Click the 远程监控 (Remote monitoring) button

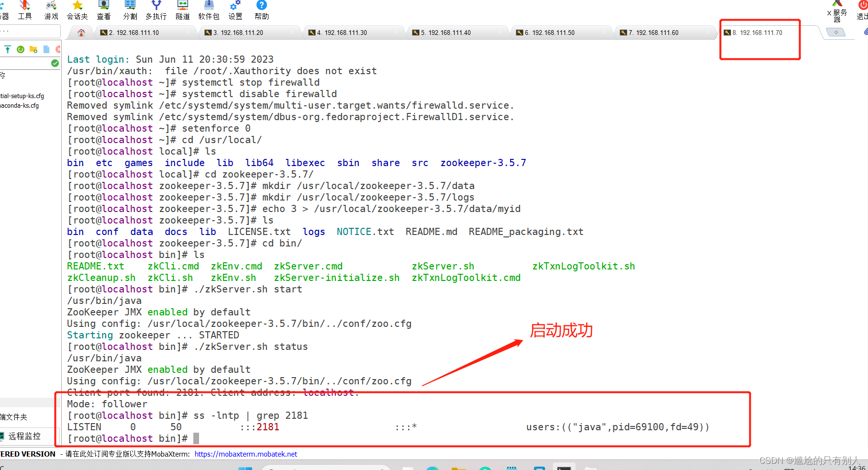(24, 436)
